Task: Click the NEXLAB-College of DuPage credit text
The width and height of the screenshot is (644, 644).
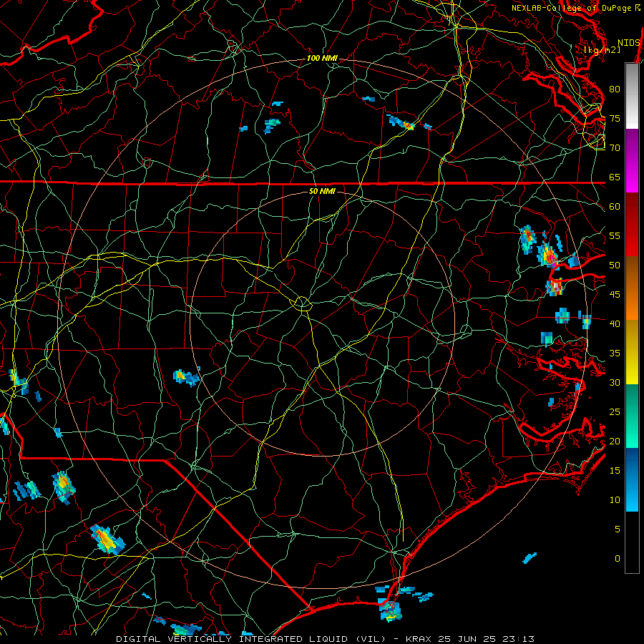Action: pos(571,8)
